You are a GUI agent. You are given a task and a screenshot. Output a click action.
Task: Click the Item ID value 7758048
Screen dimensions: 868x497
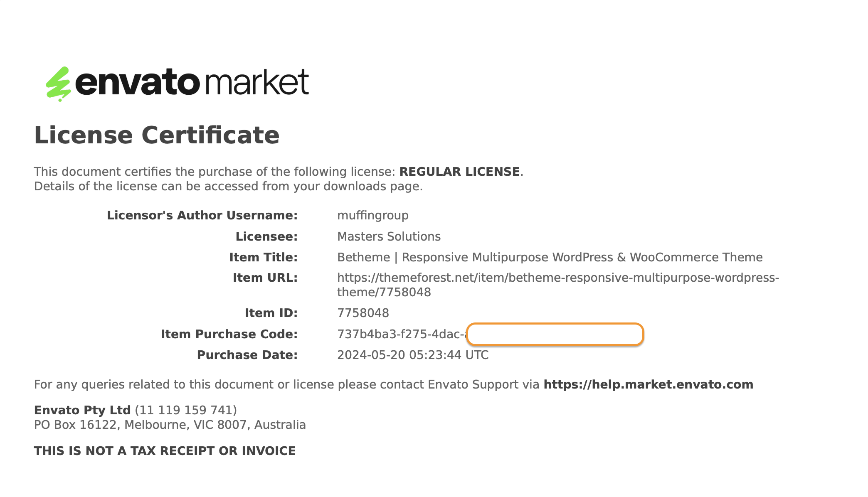click(363, 313)
